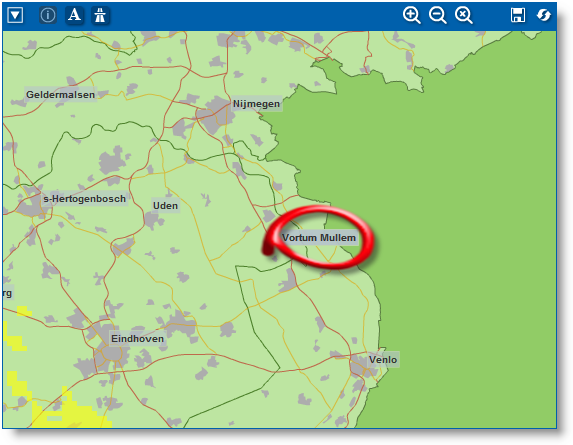Reset zoom with the X magnifier icon
Viewport: 573px width, 445px height.
(463, 15)
